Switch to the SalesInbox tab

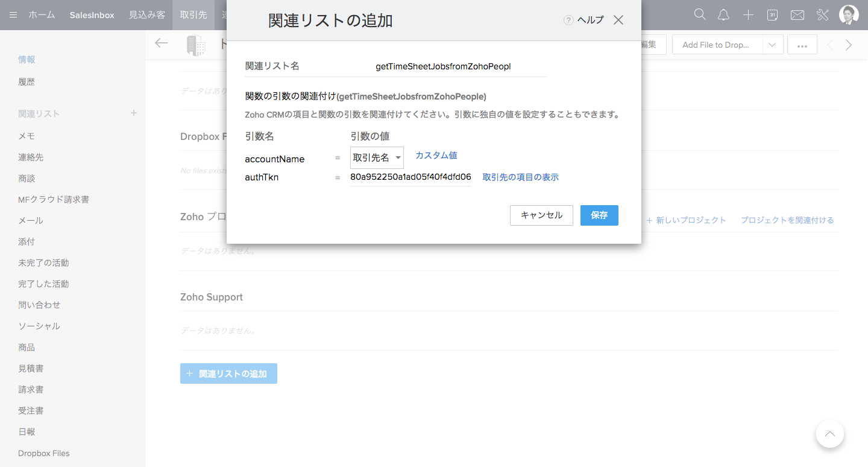click(92, 15)
